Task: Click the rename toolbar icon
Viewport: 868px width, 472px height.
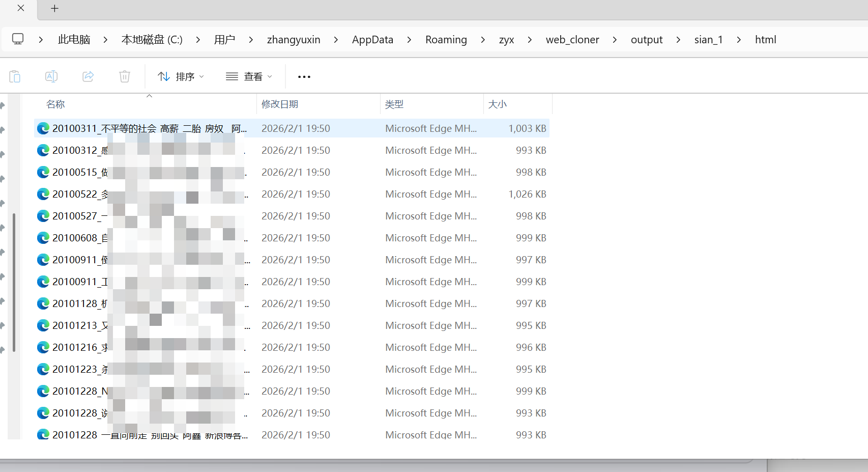Action: 51,76
